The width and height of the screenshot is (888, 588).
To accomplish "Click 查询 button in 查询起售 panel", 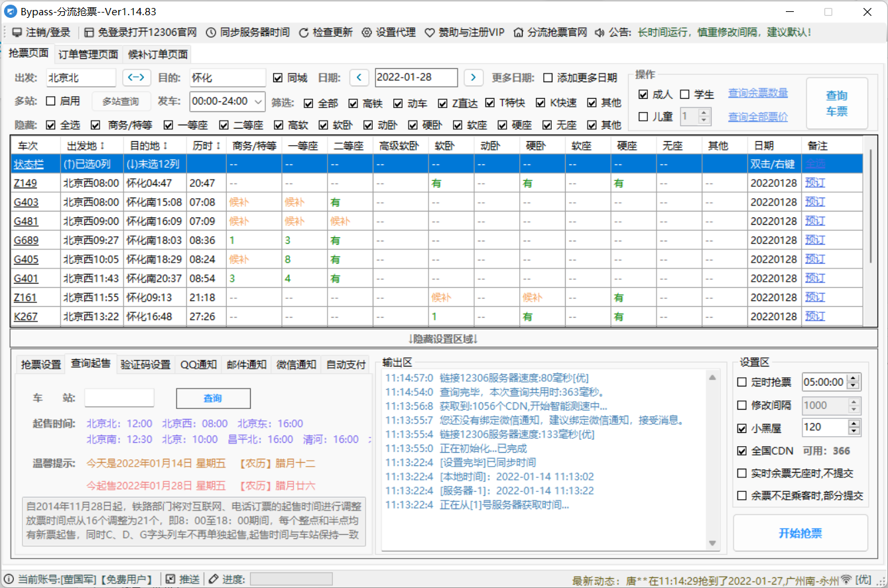I will [x=213, y=398].
